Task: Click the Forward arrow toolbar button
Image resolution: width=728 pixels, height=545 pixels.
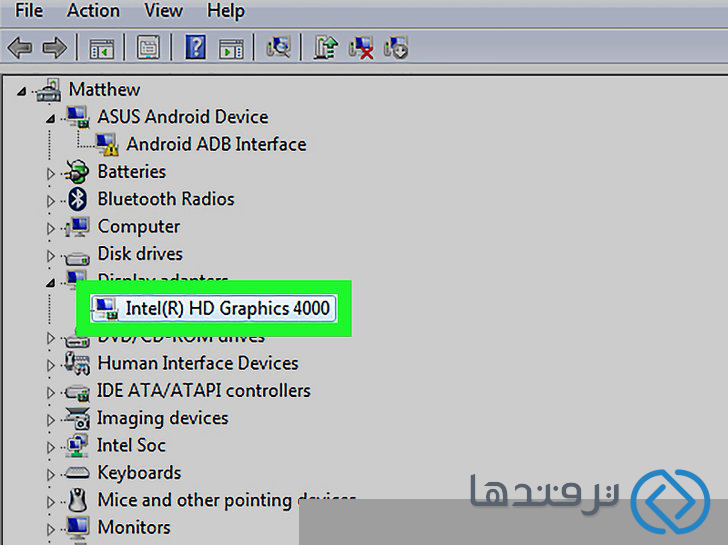Action: 55,47
